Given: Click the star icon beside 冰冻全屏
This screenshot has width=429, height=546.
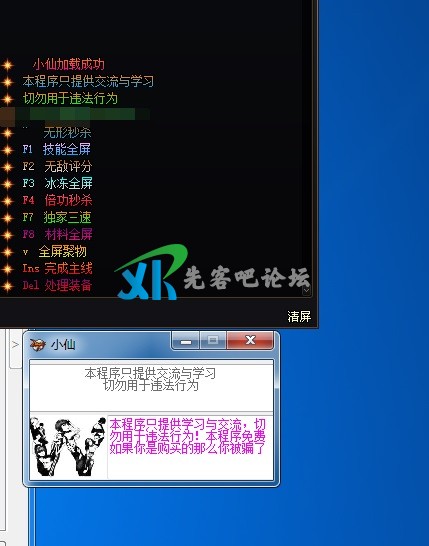Looking at the screenshot, I should click(7, 184).
